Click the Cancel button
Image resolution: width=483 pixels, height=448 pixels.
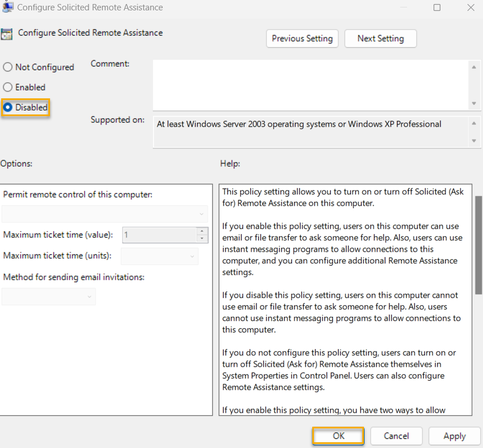point(396,436)
